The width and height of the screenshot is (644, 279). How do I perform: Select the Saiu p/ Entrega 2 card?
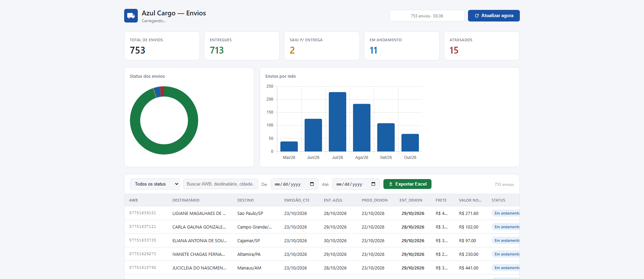pos(322,46)
